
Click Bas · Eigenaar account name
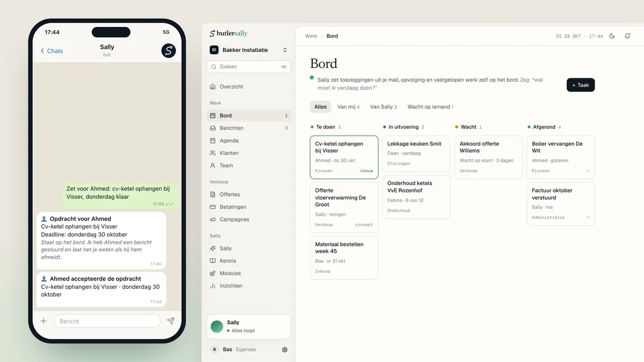pos(240,350)
